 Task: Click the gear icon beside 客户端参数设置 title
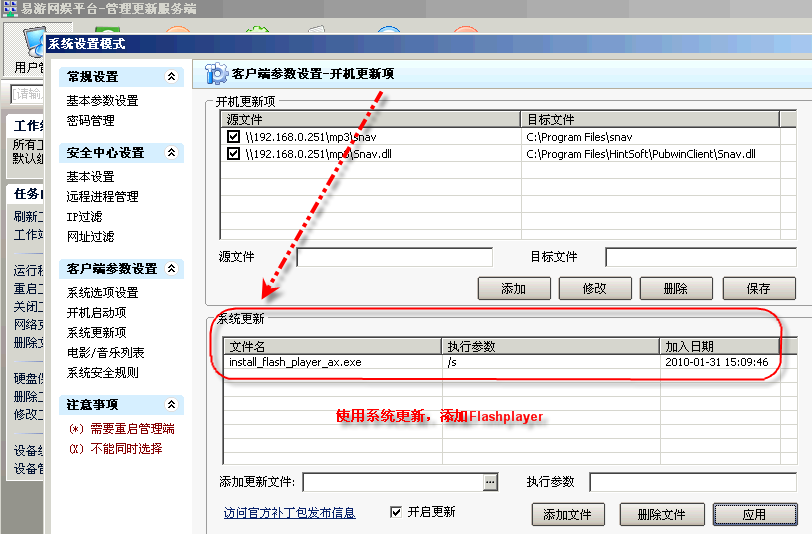216,74
